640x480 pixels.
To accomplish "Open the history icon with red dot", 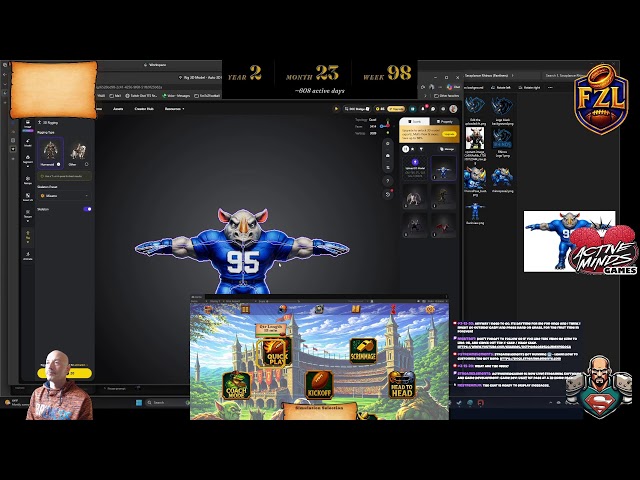I will click(x=388, y=194).
